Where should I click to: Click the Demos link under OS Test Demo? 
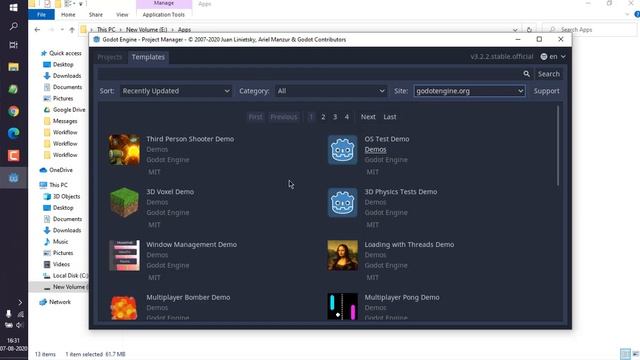(x=375, y=150)
